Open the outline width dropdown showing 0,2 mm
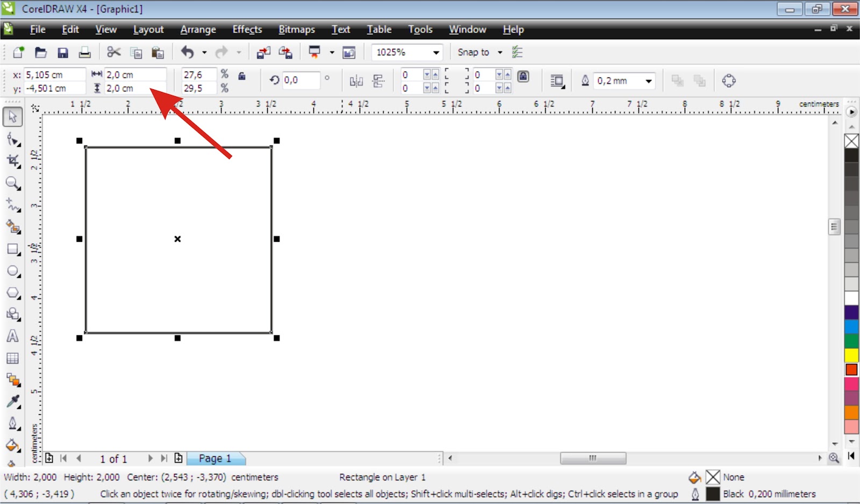The width and height of the screenshot is (860, 504). click(x=649, y=81)
